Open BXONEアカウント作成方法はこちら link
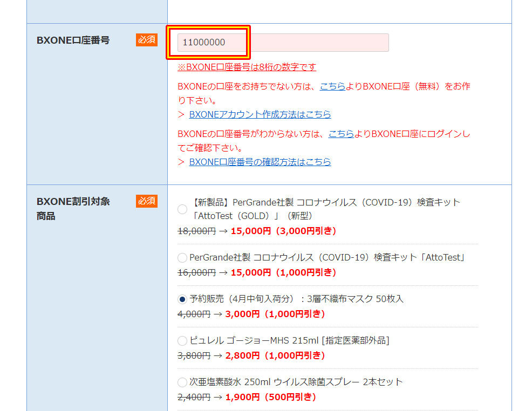Viewport: 532px width, 411px height. point(260,114)
